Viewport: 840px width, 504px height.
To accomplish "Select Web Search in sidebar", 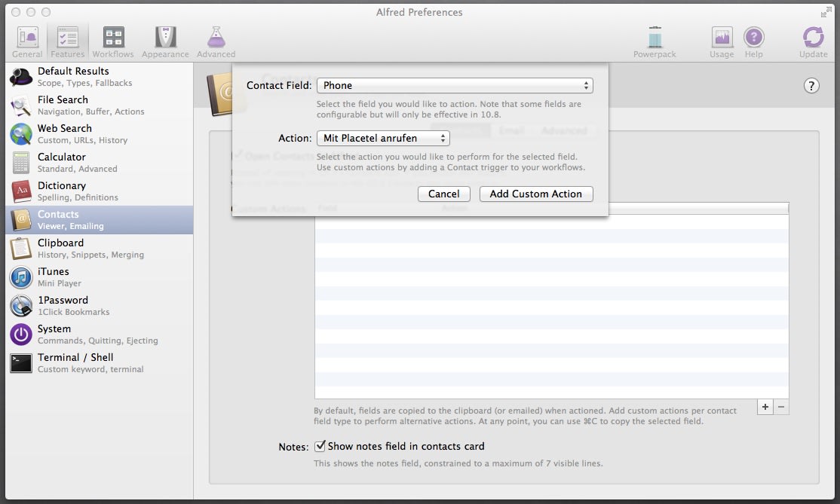I will (64, 128).
